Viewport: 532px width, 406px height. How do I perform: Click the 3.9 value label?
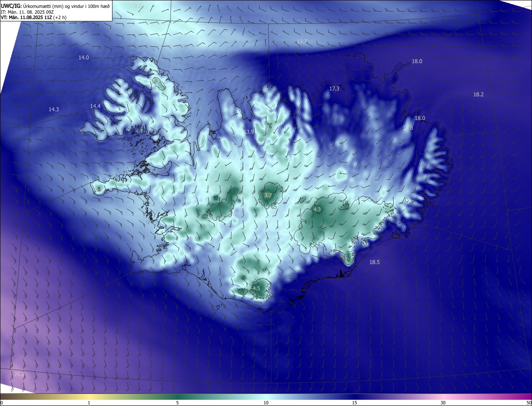(250, 132)
